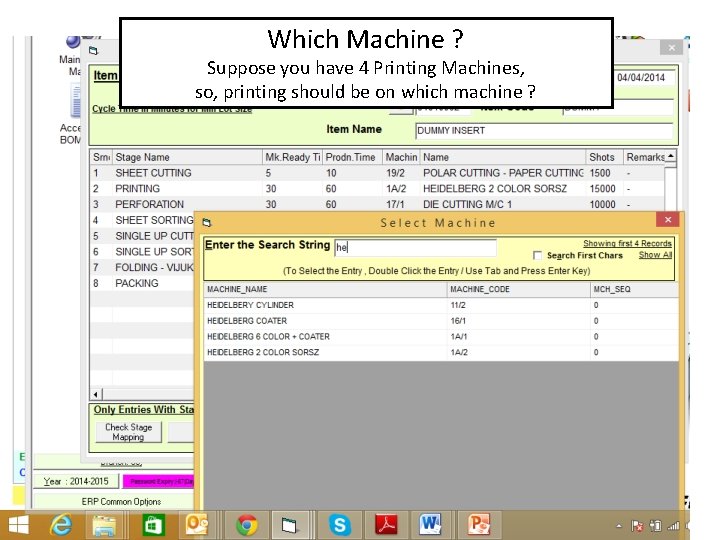
Task: Click the MACHINE_CODE column header
Action: click(518, 289)
